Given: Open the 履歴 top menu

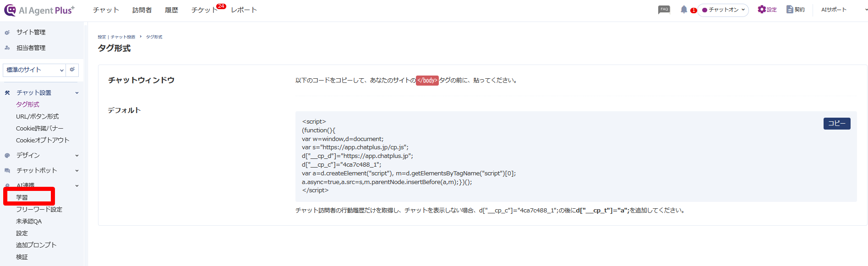Looking at the screenshot, I should point(171,10).
